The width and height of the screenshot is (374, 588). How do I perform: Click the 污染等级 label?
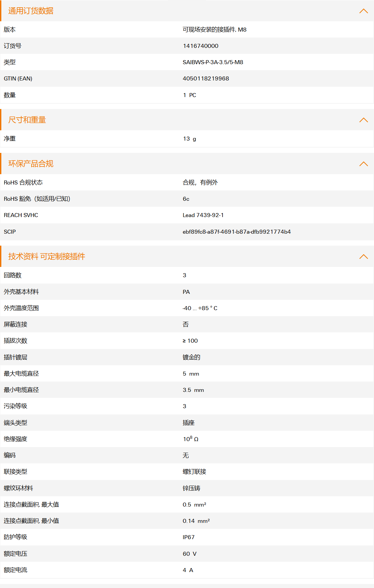coord(16,406)
